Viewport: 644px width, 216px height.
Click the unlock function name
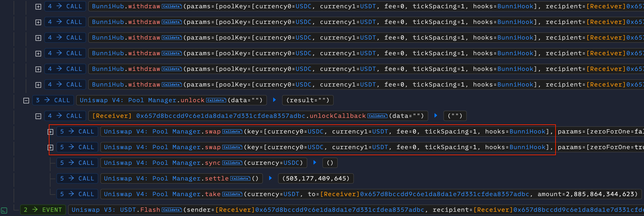click(x=192, y=100)
